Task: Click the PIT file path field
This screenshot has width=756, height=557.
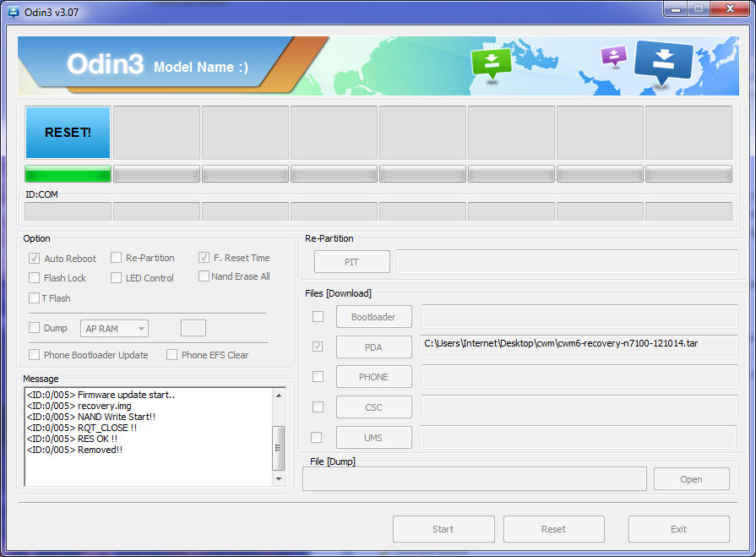Action: pyautogui.click(x=567, y=261)
